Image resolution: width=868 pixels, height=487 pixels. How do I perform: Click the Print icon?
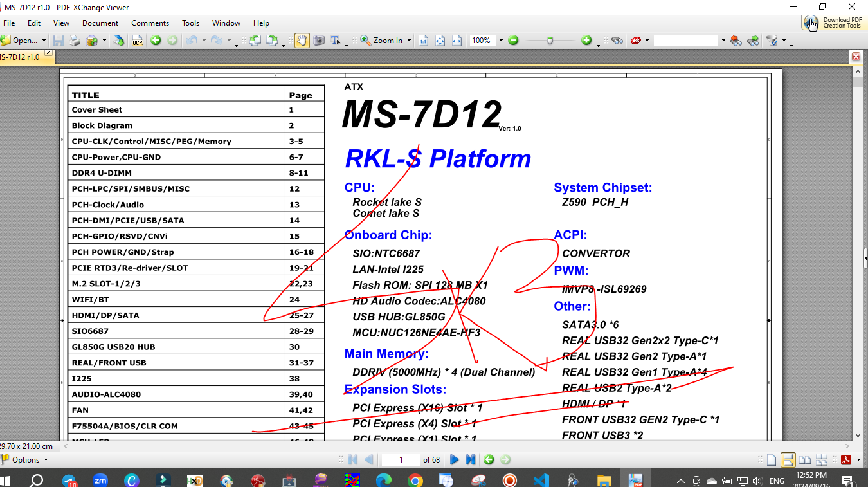coord(75,41)
